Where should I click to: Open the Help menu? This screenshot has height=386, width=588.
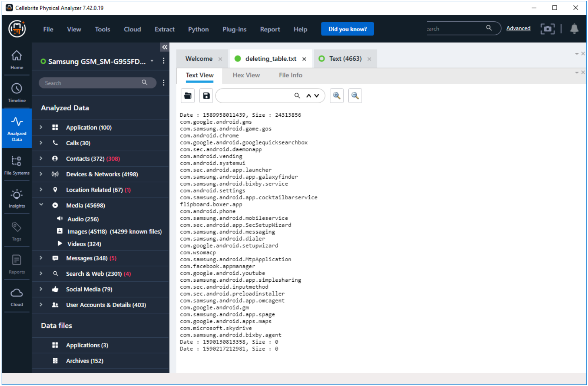point(300,29)
